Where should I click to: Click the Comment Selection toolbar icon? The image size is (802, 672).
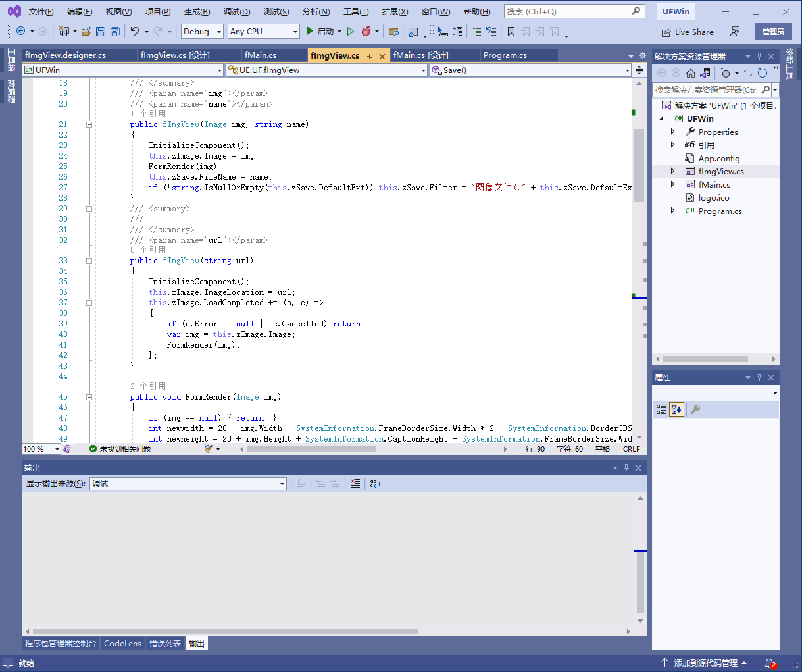pos(476,31)
